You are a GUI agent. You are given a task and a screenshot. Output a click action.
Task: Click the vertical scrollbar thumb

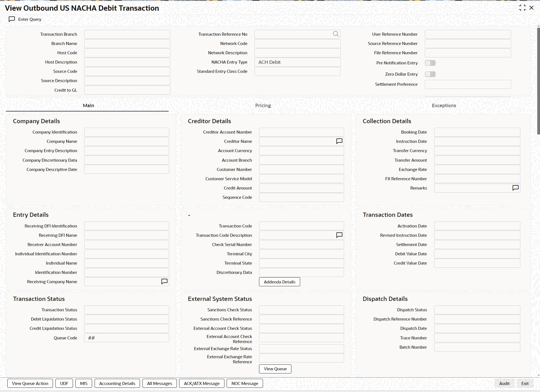tap(538, 82)
